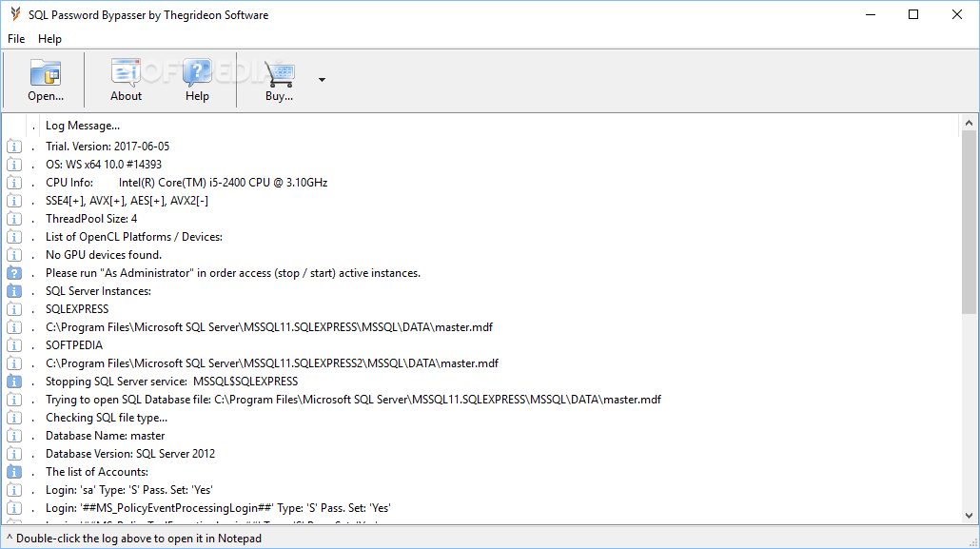
Task: Select 'OS: WS x64 10.0 #14393' log line
Action: 104,165
